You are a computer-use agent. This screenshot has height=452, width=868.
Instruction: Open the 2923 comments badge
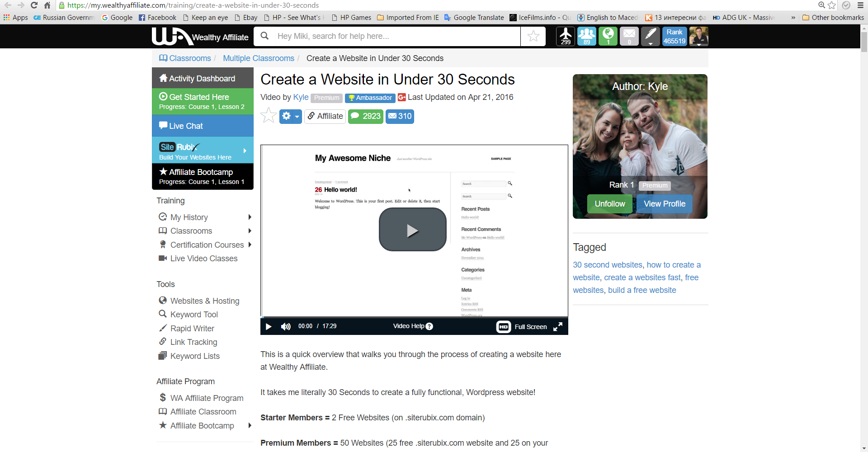[x=366, y=116]
